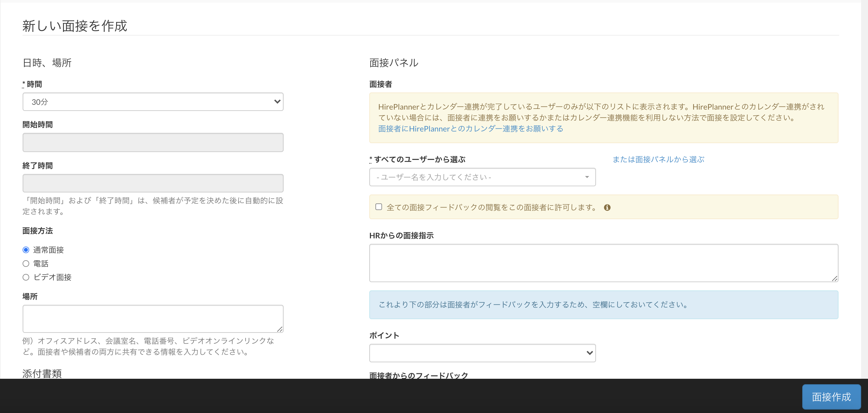Screen dimensions: 868x413
Task: Open the calendar integration request link
Action: (x=470, y=129)
